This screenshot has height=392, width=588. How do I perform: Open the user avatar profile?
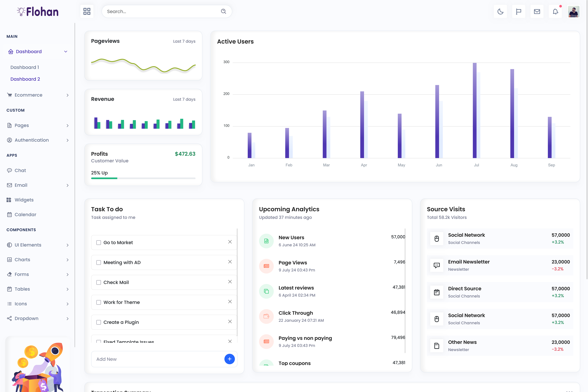coord(574,12)
